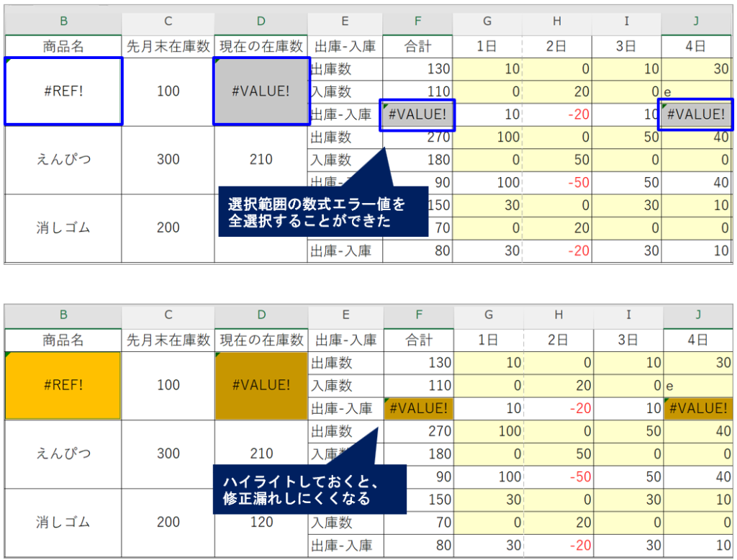The image size is (737, 560).
Task: Click the bottom callout about highlighting errors
Action: coord(309,490)
